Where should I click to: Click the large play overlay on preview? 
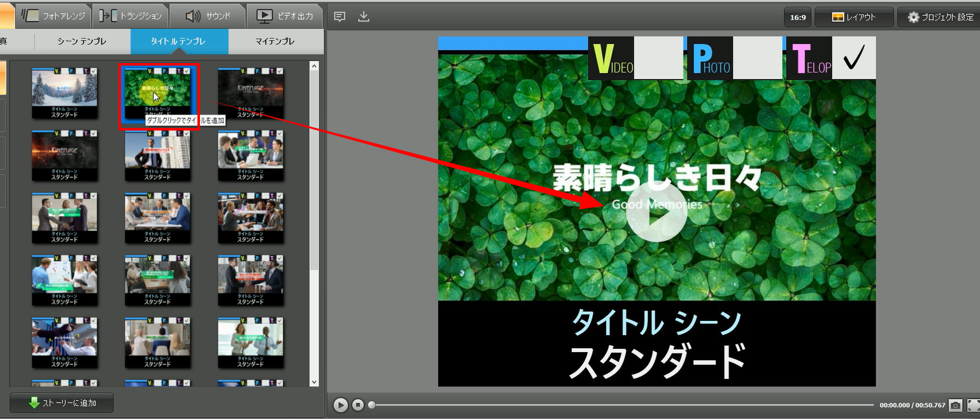[656, 212]
